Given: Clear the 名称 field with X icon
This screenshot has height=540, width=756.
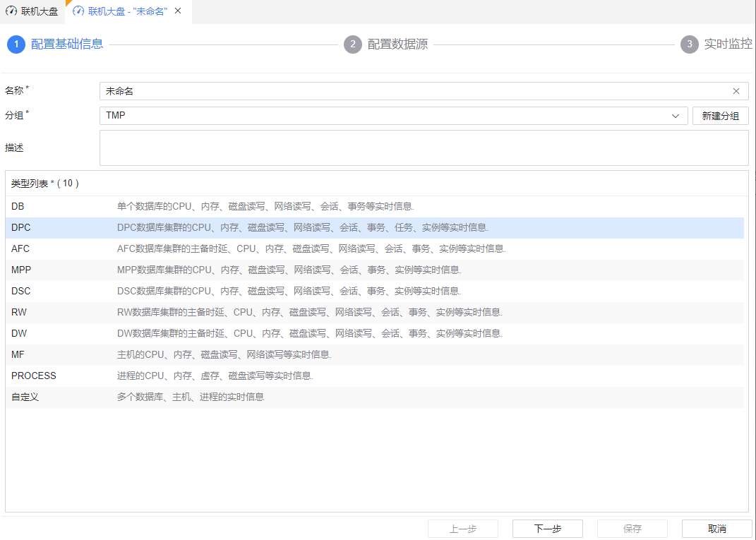Looking at the screenshot, I should (736, 91).
